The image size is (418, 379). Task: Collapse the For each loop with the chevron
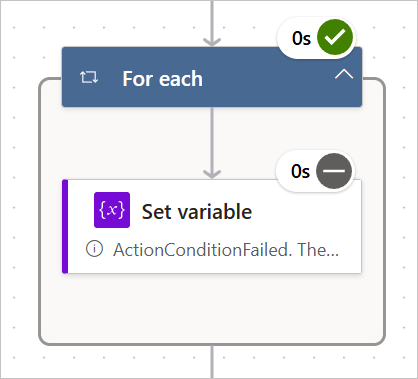click(344, 74)
